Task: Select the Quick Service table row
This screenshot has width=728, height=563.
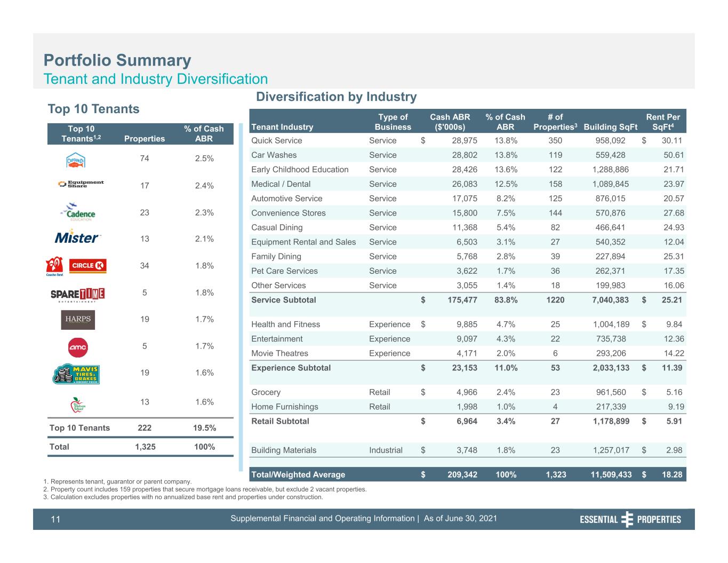Action: point(468,140)
